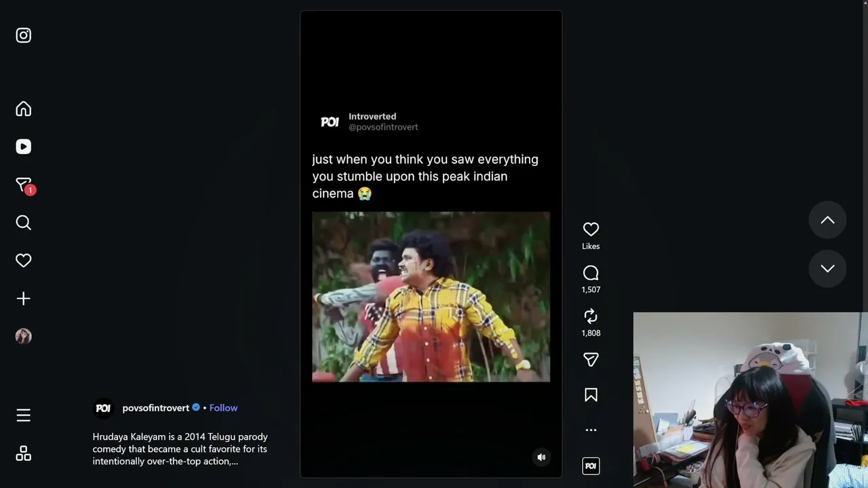
Task: Click the Introverted name inside the reel
Action: click(x=372, y=117)
